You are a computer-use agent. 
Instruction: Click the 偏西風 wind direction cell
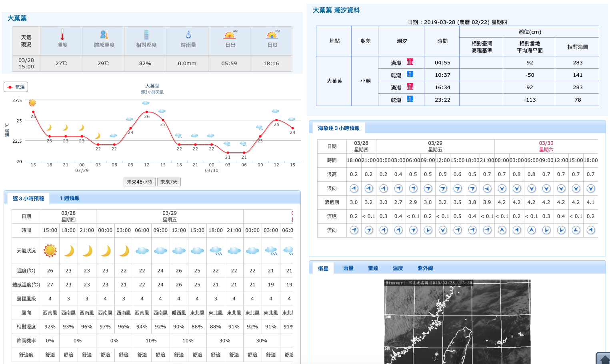179,313
